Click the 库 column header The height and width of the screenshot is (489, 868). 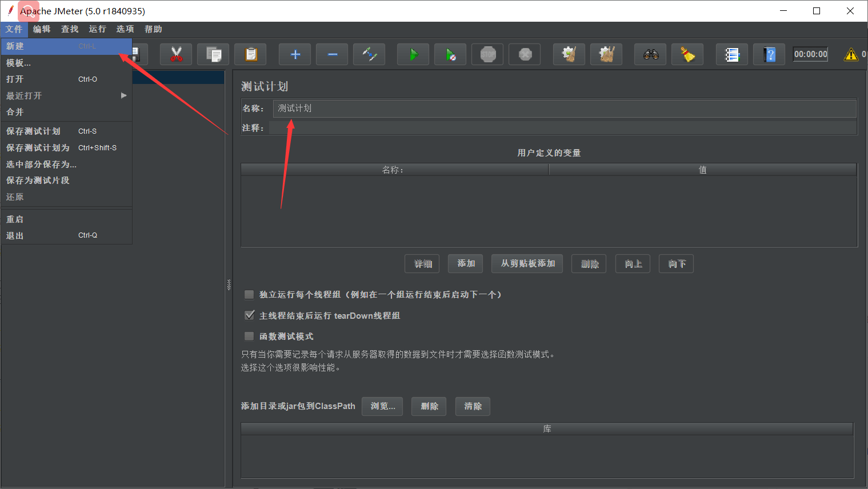[x=547, y=429]
